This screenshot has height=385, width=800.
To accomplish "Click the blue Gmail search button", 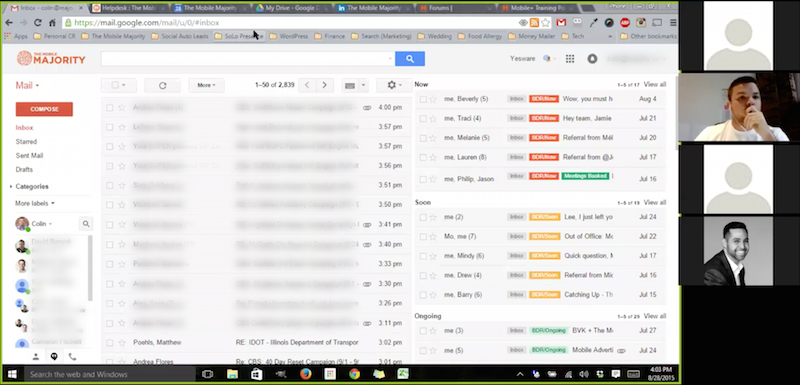I will (410, 59).
